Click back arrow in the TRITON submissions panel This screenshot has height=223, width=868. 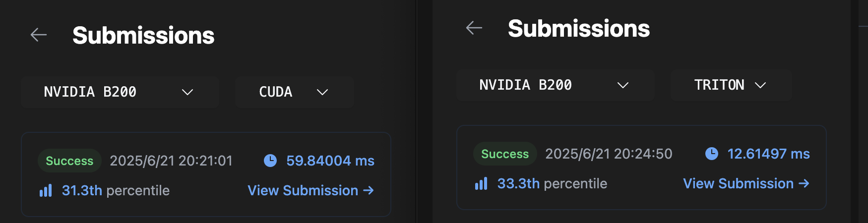pos(474,28)
